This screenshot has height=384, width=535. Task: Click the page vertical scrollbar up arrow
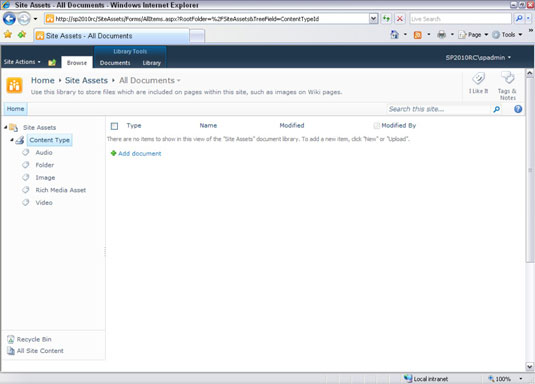[530, 73]
